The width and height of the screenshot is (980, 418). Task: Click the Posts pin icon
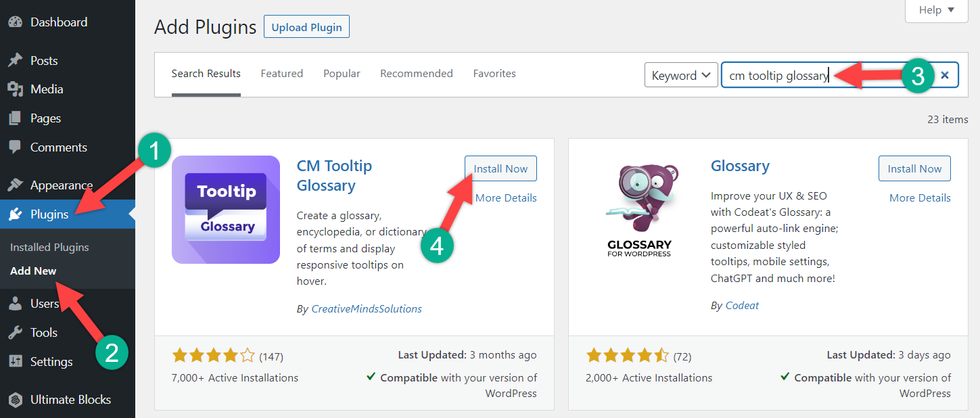16,61
